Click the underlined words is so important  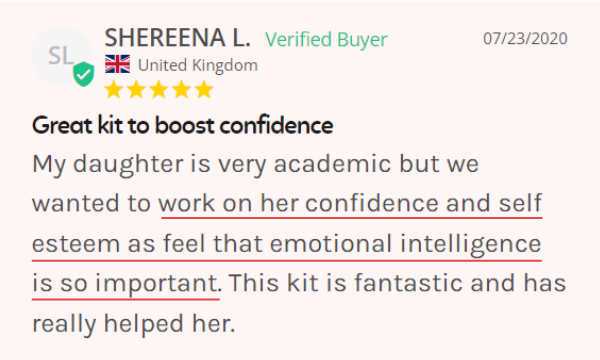[x=125, y=284]
